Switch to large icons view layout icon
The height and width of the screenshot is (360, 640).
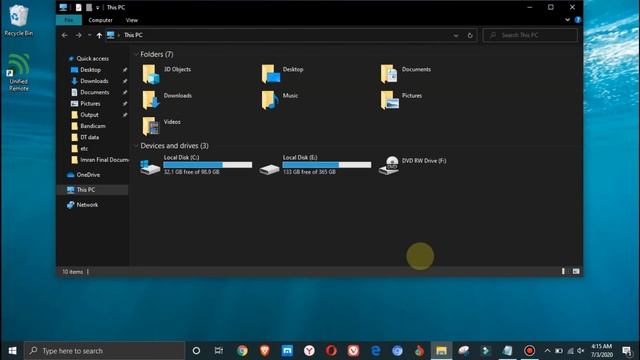click(x=576, y=271)
